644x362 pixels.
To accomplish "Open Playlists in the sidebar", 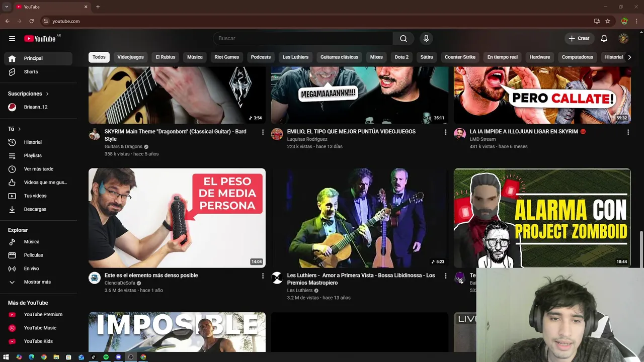I will click(x=38, y=156).
